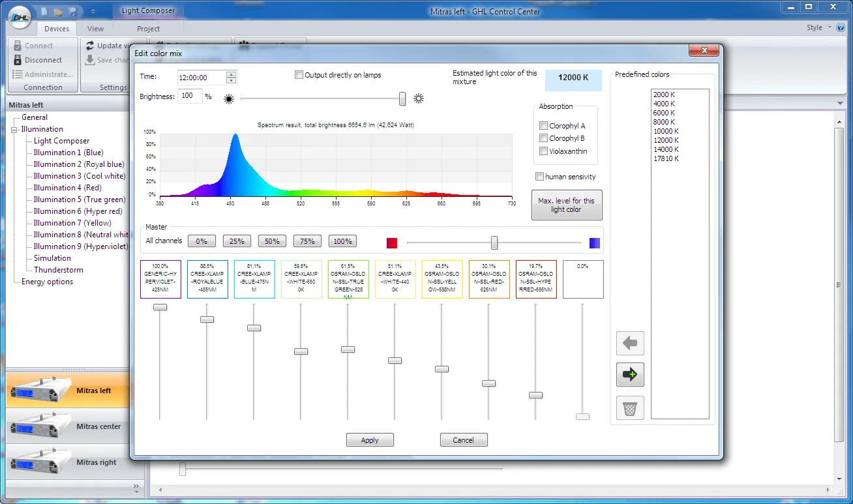Select 2000 K predefined color

[x=665, y=95]
